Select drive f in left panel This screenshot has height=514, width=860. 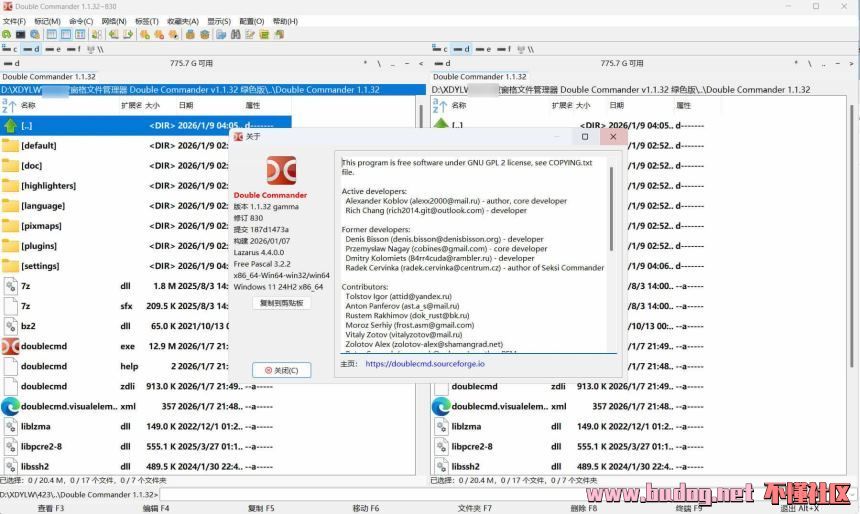pos(74,49)
